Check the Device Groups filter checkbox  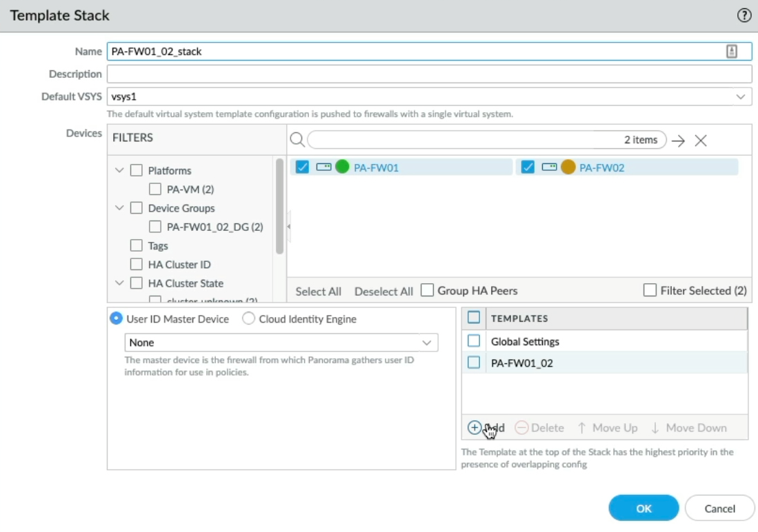coord(137,208)
